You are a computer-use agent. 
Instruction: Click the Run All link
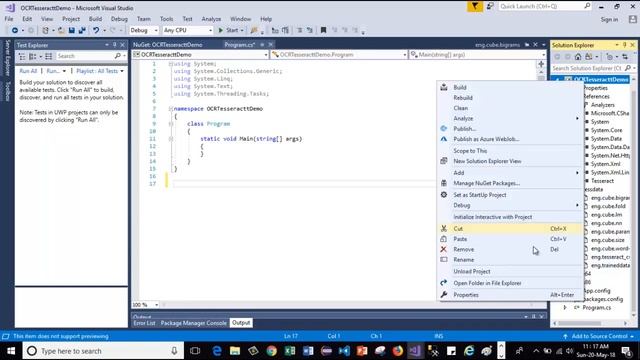coord(28,71)
